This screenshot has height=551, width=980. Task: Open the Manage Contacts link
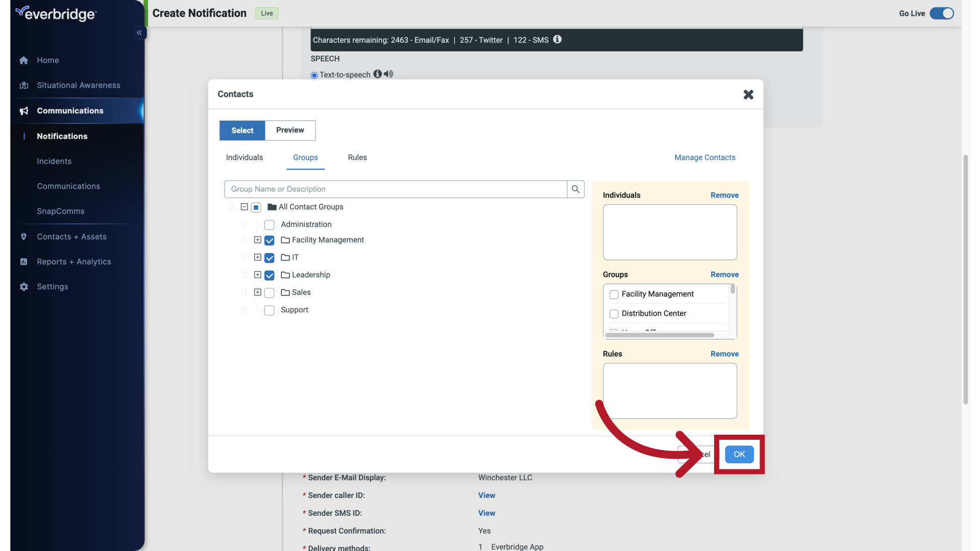click(704, 157)
